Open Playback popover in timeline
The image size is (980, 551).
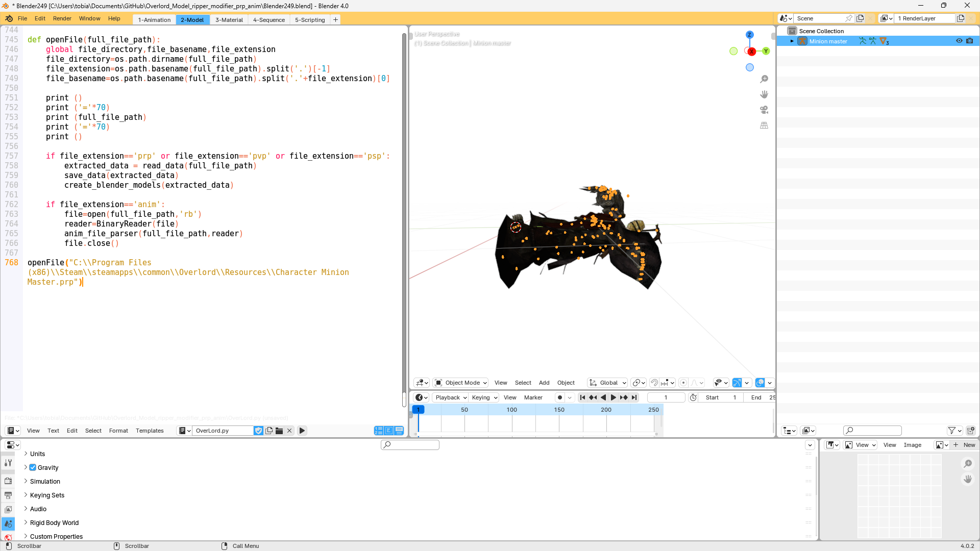click(x=451, y=397)
